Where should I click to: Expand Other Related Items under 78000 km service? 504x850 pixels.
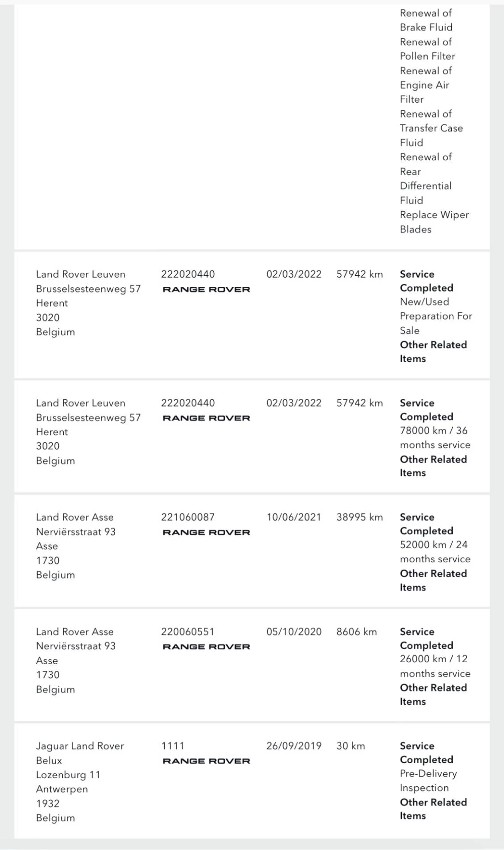(x=433, y=466)
